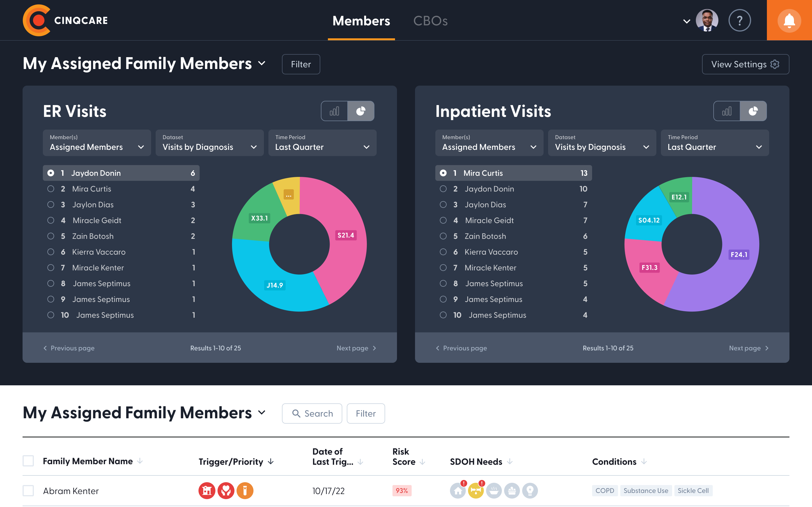Click the housing SDOH need icon
Screen dimensions: 812x507
pyautogui.click(x=458, y=491)
